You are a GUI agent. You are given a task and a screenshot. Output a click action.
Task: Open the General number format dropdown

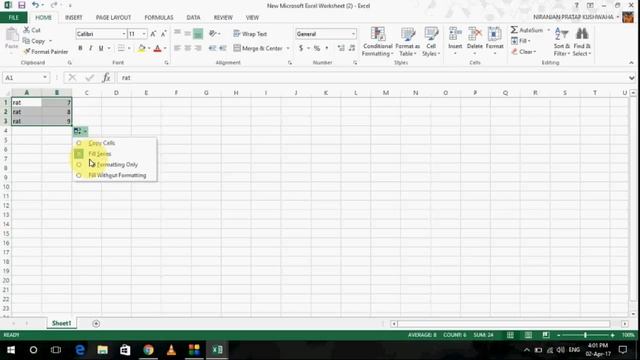tap(353, 34)
